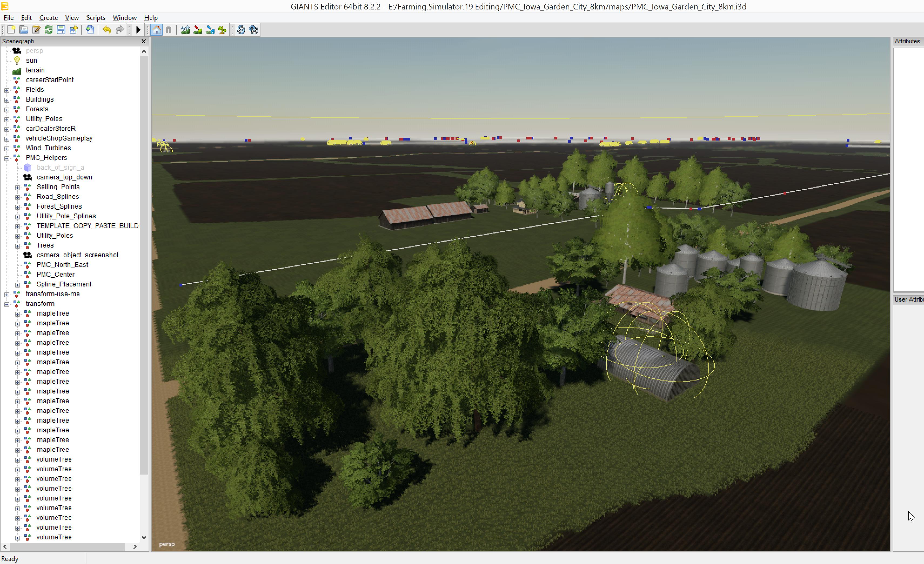Select careerStartPoint in the scenegraph
The image size is (924, 564).
(x=50, y=80)
